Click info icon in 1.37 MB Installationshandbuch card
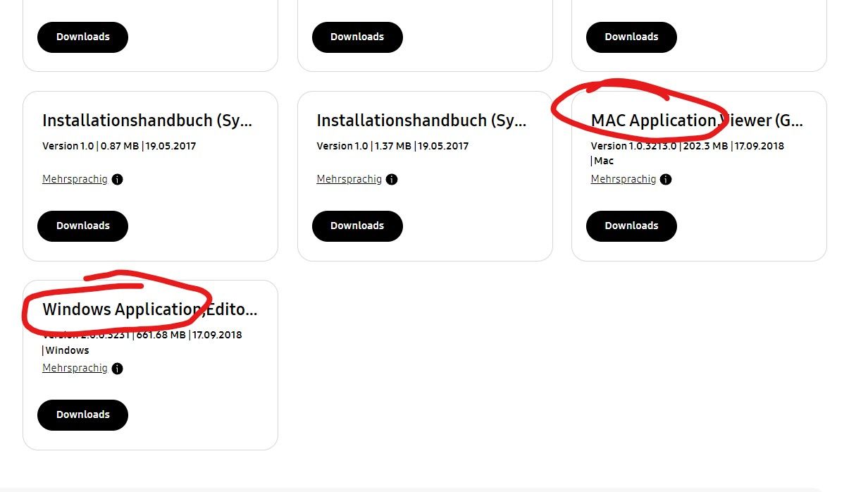The width and height of the screenshot is (868, 492). point(392,179)
